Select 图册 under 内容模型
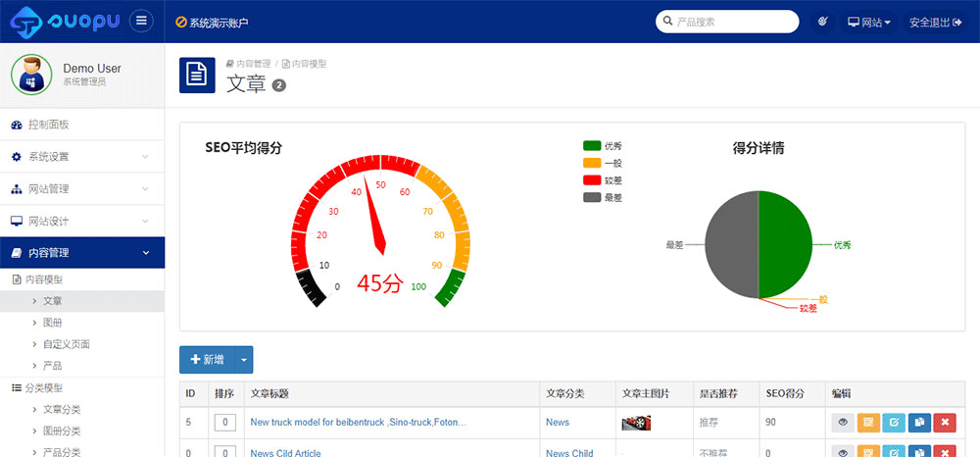 53,323
